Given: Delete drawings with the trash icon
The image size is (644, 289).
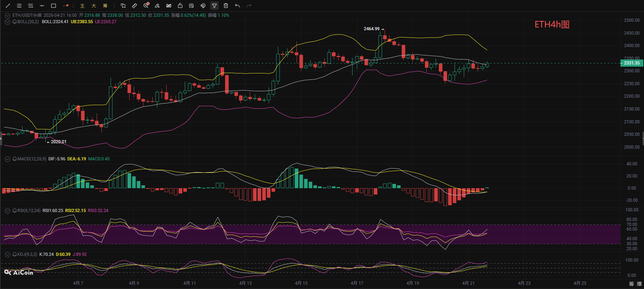Looking at the screenshot, I should click(226, 6).
